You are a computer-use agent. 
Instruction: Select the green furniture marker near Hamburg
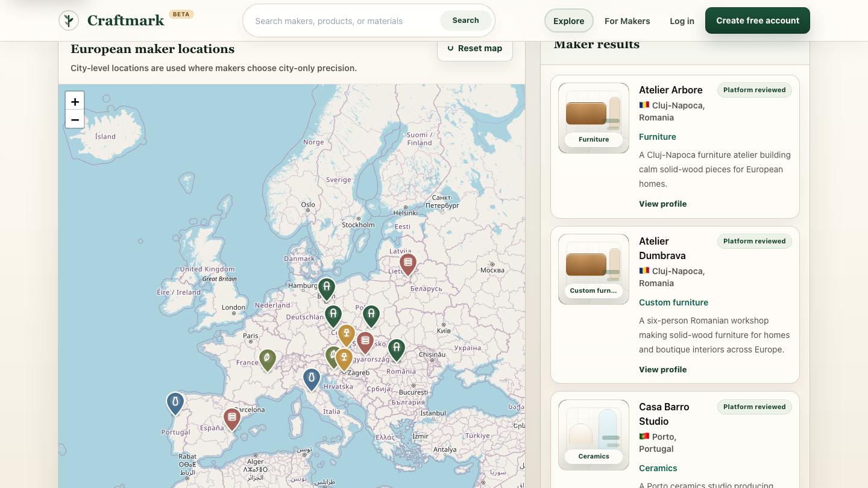click(x=327, y=289)
